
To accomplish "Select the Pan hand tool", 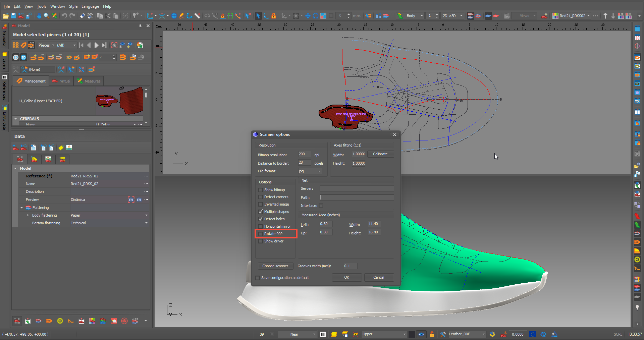I will [39, 16].
